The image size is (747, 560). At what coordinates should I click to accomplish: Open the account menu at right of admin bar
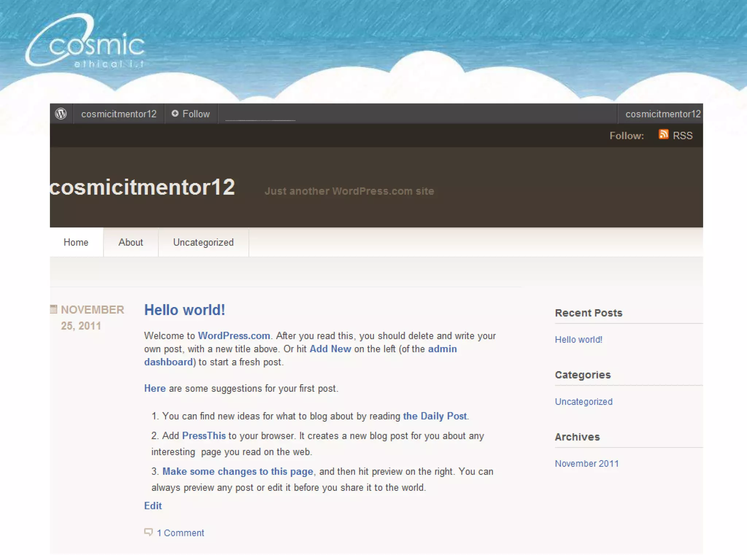662,114
